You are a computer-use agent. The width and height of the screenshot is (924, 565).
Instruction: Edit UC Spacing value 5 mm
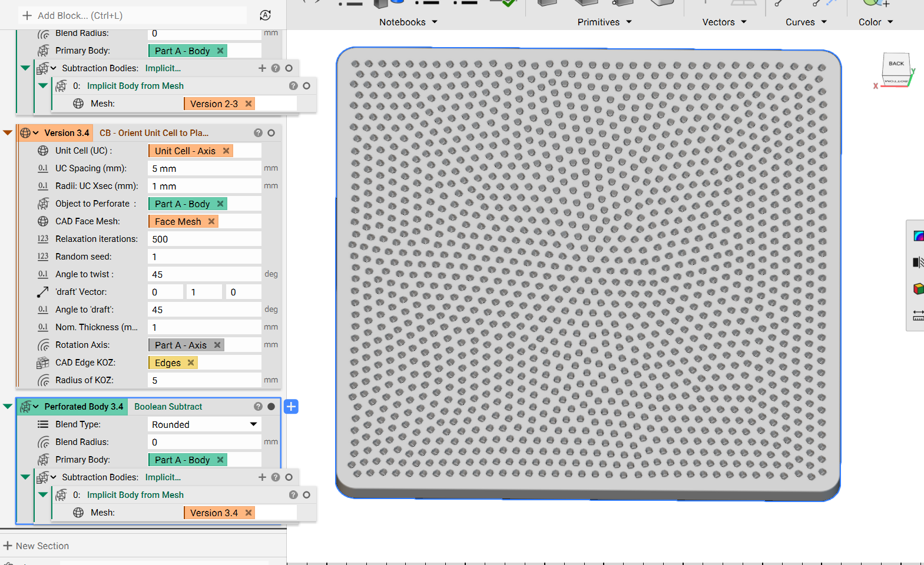tap(204, 168)
